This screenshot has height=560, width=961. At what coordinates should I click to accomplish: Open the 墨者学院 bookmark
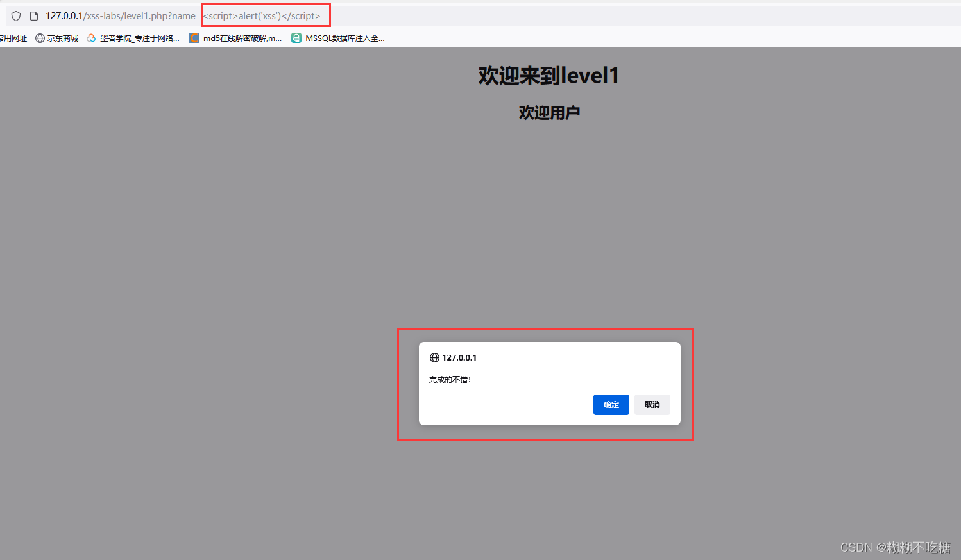[x=133, y=38]
